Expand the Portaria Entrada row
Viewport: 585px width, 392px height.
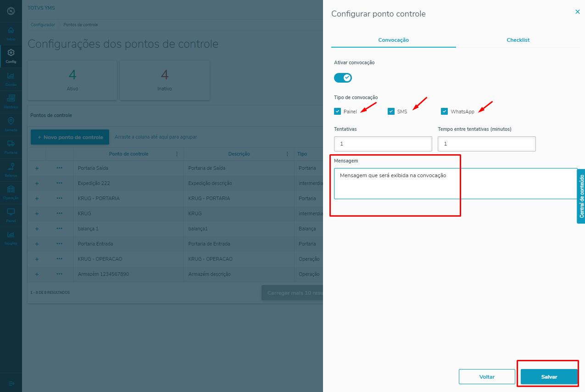tap(37, 244)
